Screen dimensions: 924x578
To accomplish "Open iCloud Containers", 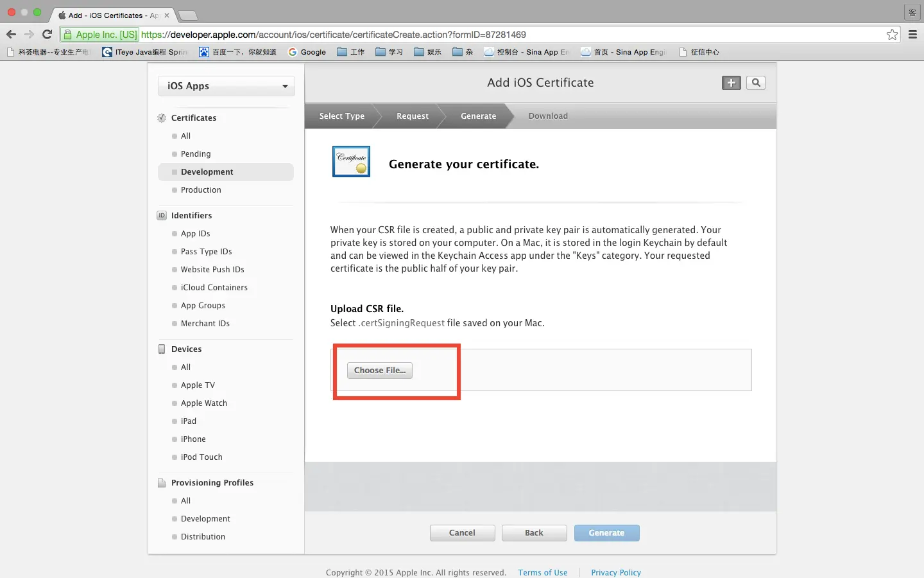I will (x=214, y=288).
